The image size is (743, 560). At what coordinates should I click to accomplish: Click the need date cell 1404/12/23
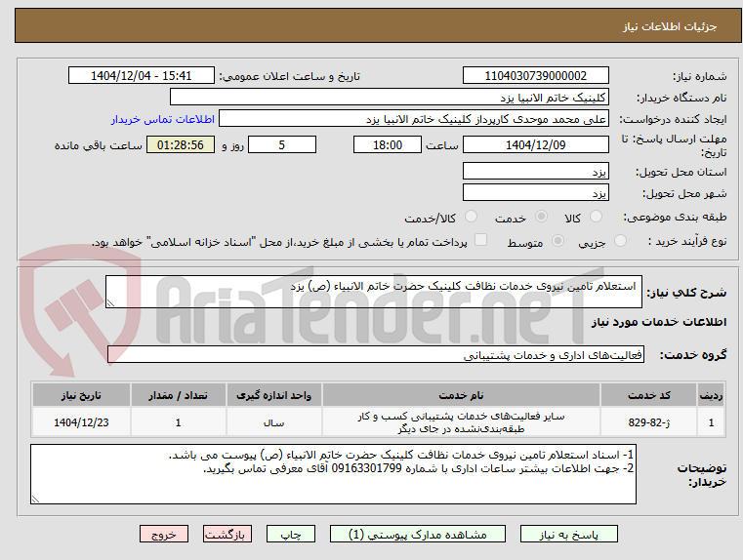(x=81, y=422)
